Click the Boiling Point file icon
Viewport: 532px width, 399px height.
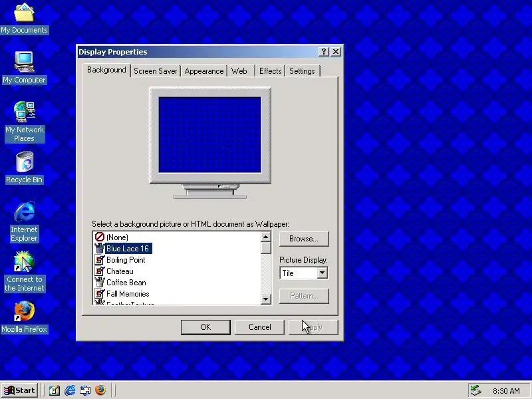[x=99, y=260]
